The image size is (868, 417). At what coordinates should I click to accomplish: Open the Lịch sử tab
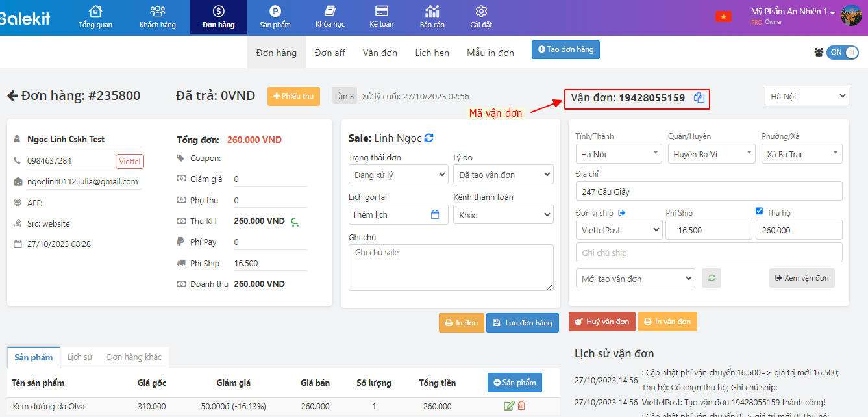79,357
